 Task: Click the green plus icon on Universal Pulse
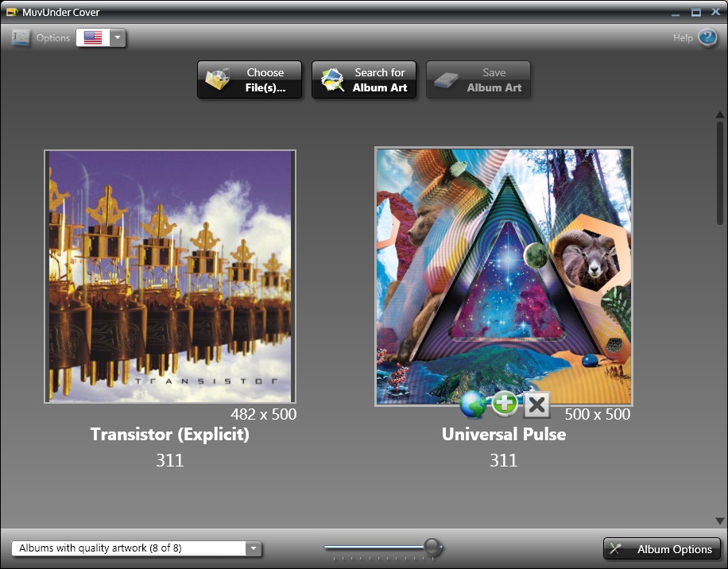tap(505, 404)
